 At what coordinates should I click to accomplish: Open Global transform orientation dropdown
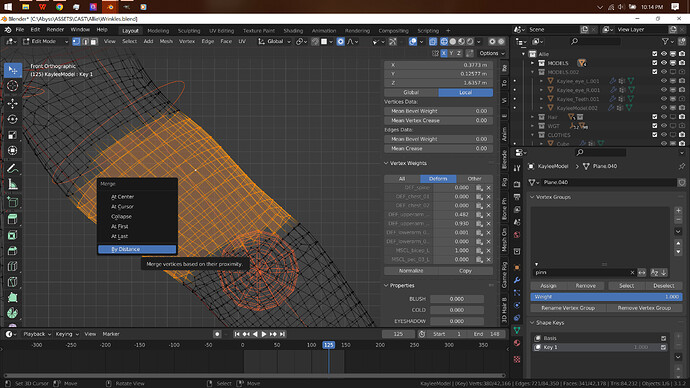(275, 41)
